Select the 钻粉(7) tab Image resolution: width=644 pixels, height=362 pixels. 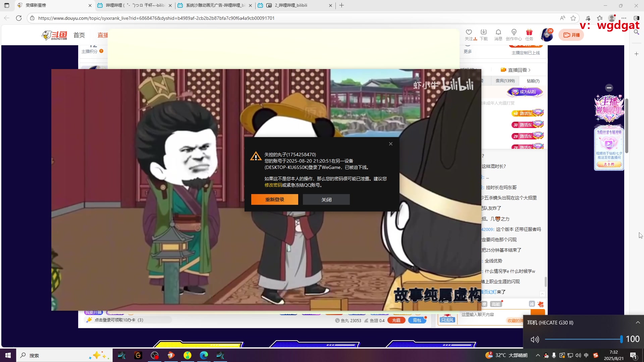[533, 81]
